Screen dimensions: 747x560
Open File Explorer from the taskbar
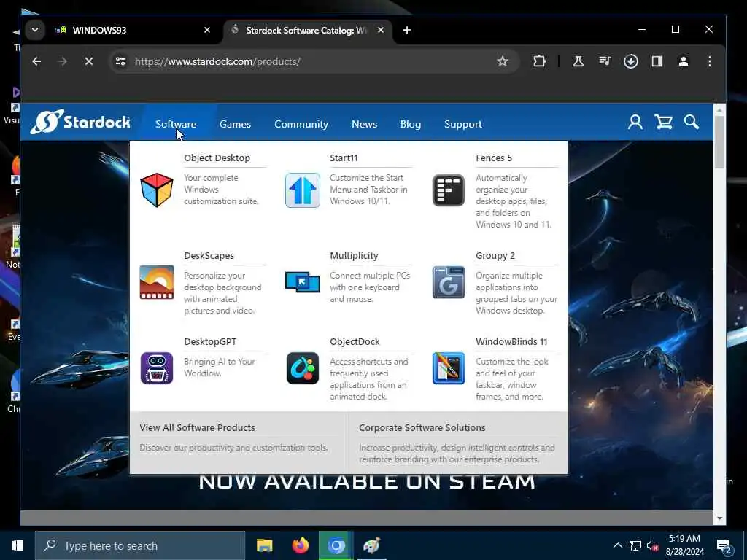tap(264, 545)
